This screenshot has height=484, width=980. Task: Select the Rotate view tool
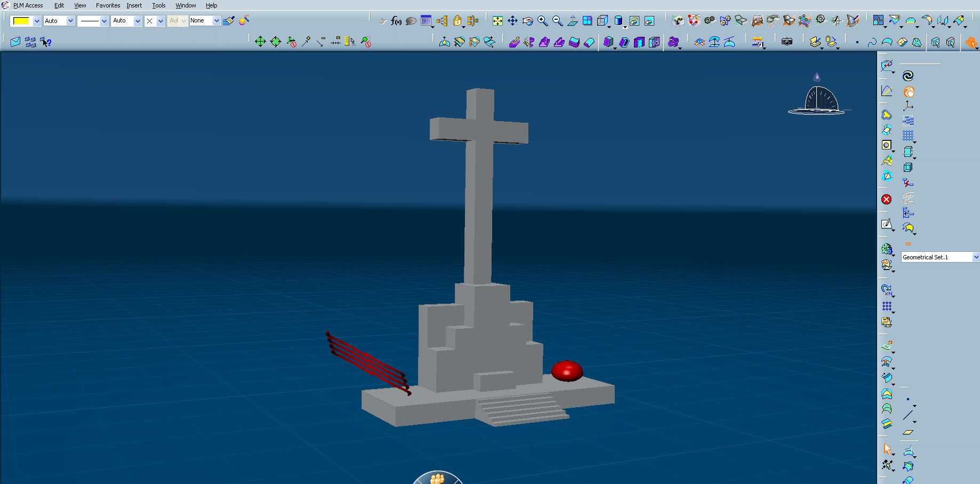(x=528, y=21)
